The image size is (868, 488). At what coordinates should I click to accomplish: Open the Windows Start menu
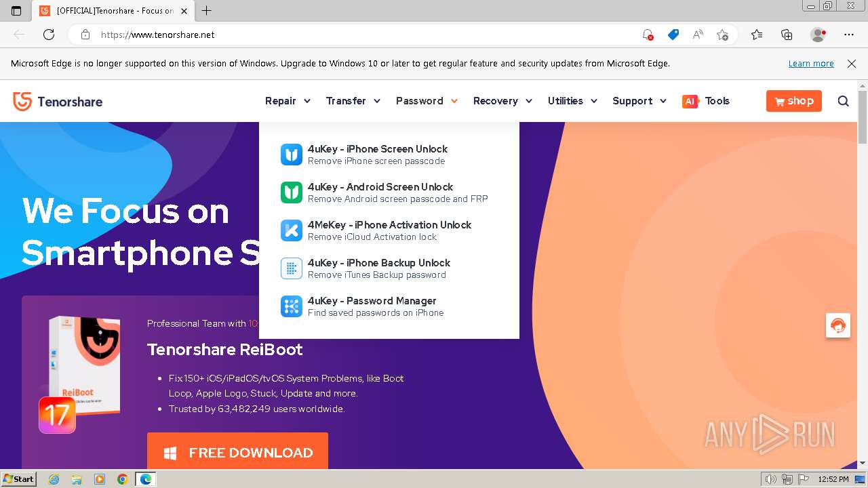pyautogui.click(x=18, y=479)
